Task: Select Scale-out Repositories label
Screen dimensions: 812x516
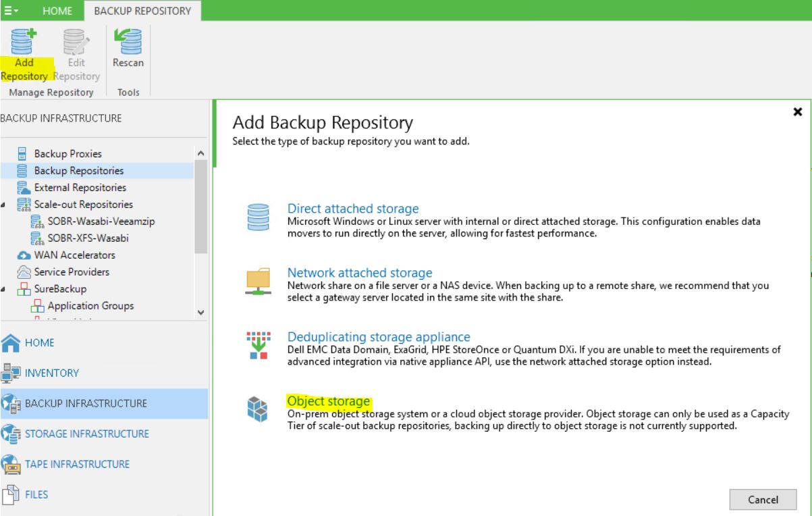Action: pos(83,204)
